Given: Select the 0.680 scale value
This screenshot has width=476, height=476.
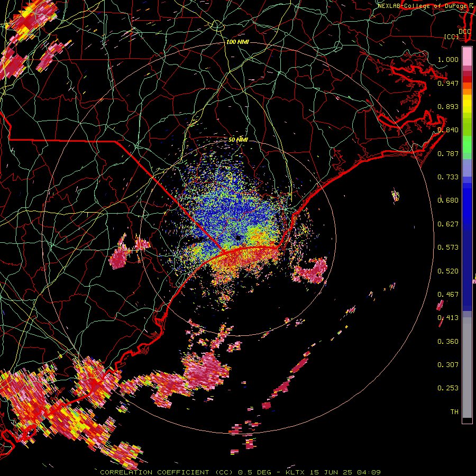Looking at the screenshot, I should [x=448, y=200].
